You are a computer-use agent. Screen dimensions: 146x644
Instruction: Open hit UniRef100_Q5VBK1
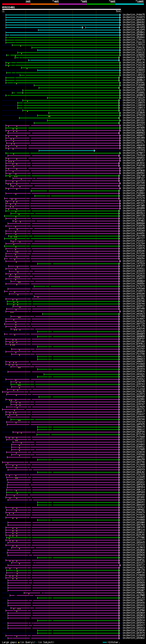click(x=133, y=32)
